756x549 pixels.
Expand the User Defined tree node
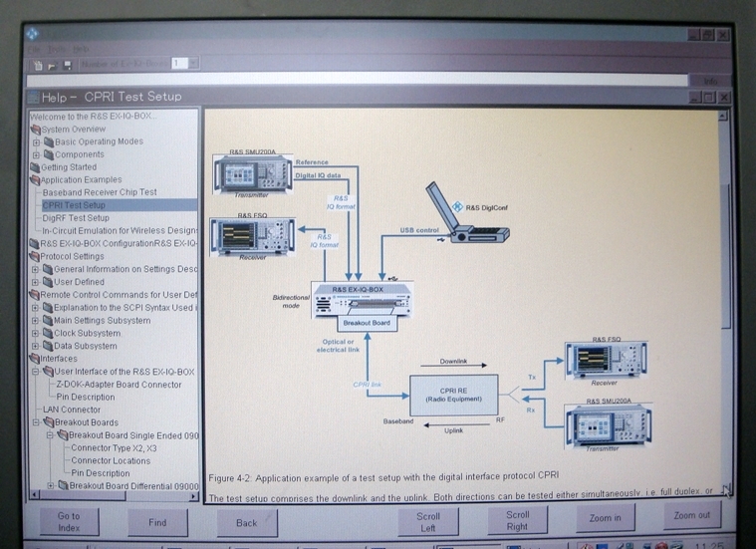point(35,282)
